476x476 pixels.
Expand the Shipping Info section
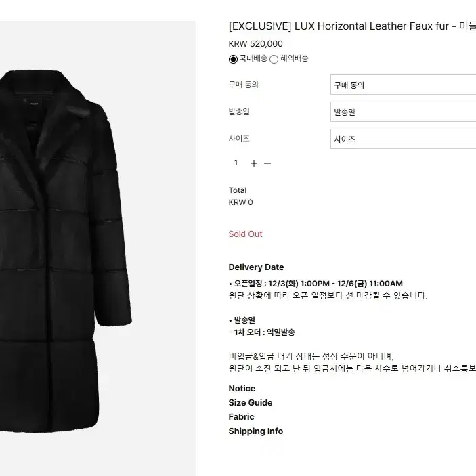coord(256,431)
